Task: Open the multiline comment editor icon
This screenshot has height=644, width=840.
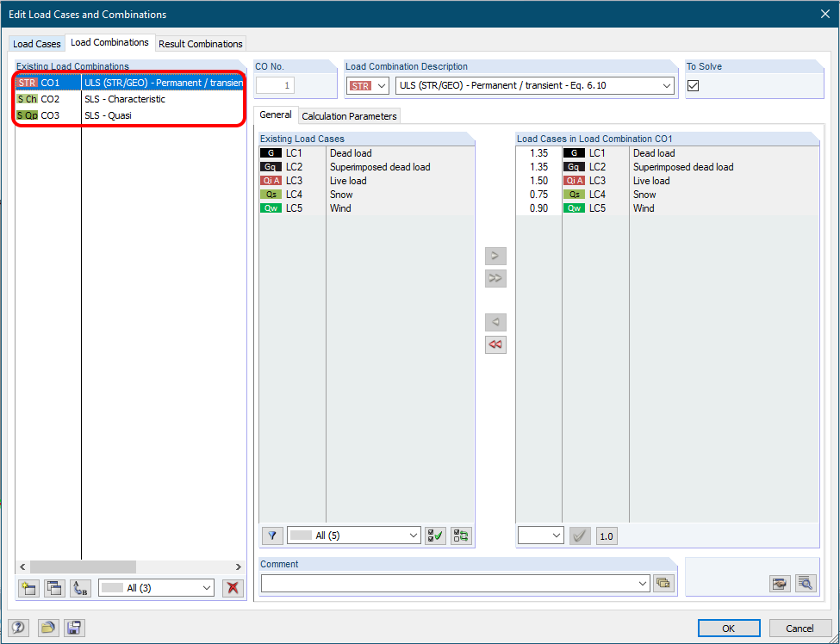Action: click(663, 583)
